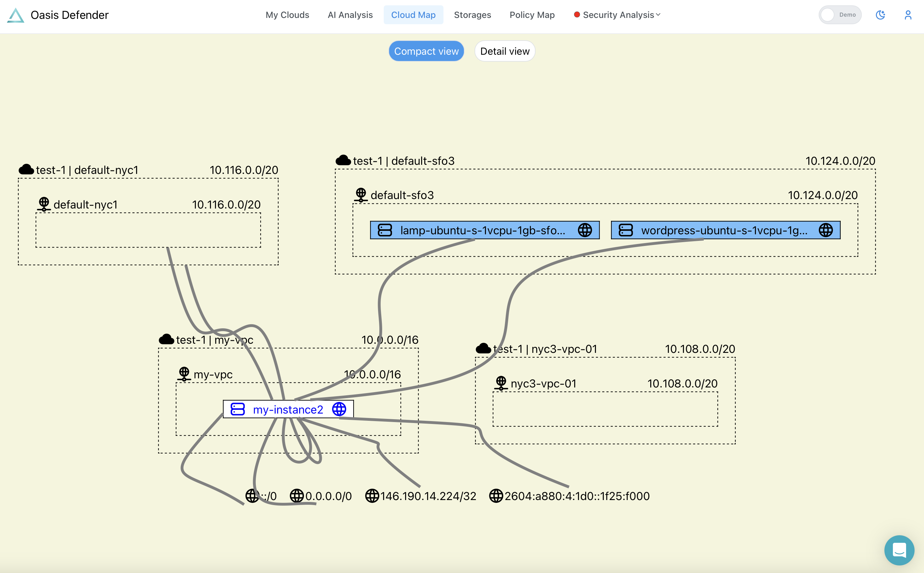
Task: Click the test-1 | default-sfo3 VPC title
Action: coord(404,161)
